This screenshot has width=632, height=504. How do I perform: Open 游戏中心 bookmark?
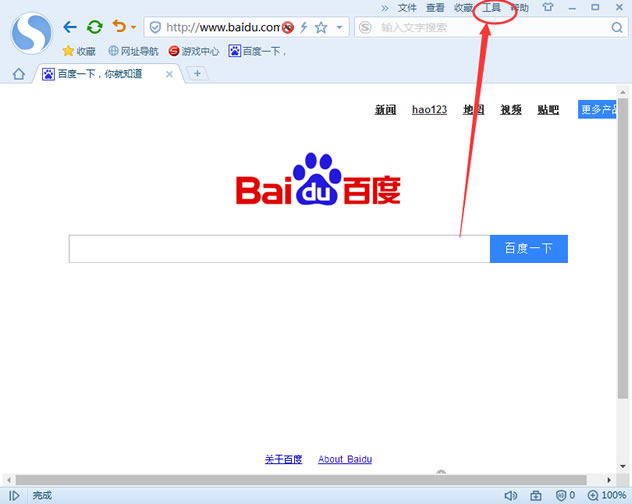tap(194, 51)
